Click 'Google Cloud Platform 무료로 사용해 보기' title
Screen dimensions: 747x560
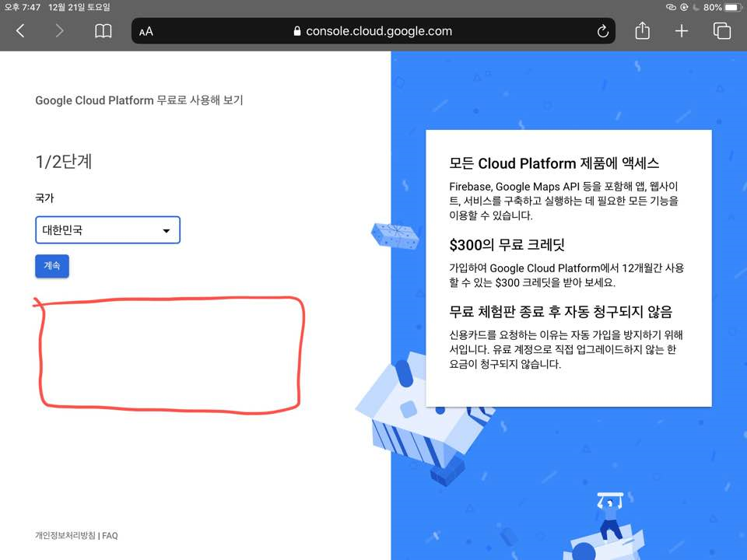click(139, 100)
